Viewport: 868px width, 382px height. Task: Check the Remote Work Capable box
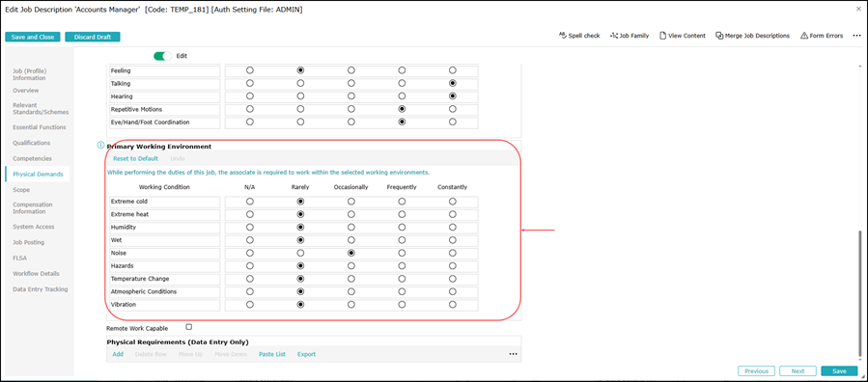(189, 327)
